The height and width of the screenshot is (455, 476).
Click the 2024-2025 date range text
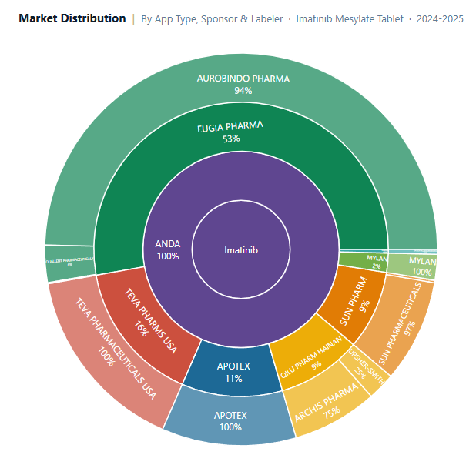click(440, 18)
